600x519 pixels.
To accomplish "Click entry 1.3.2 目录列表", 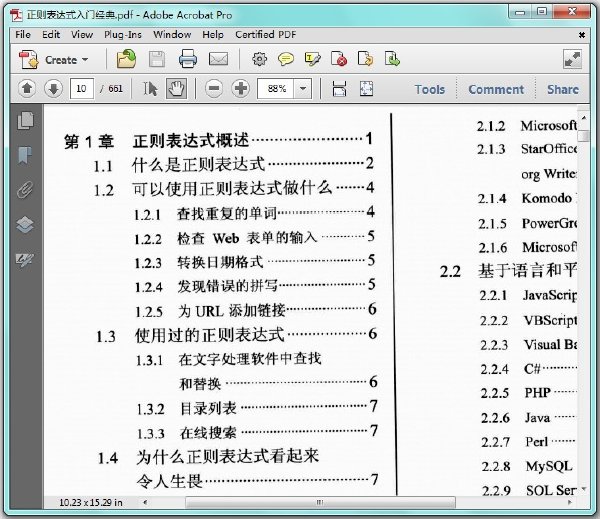I will point(258,408).
